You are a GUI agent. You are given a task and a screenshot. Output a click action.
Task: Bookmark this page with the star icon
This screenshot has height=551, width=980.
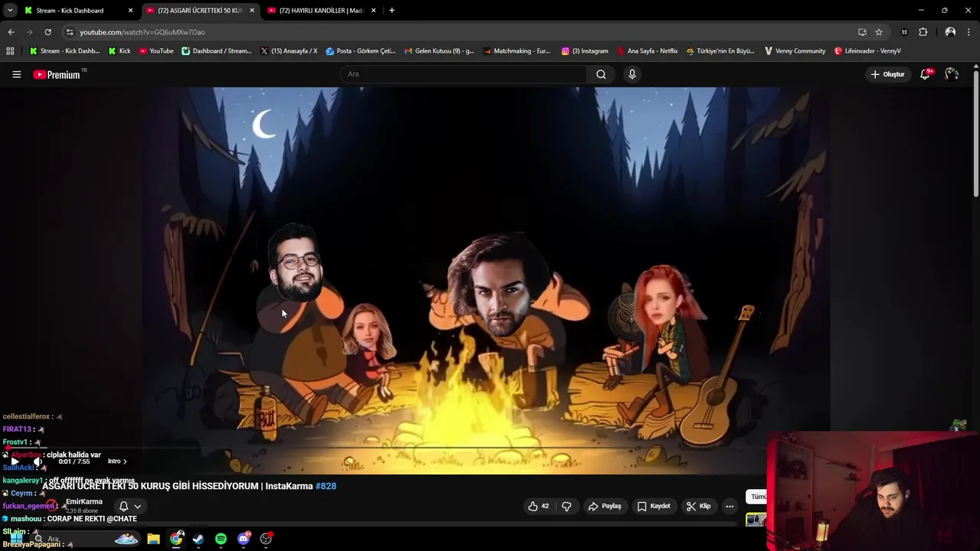(879, 32)
